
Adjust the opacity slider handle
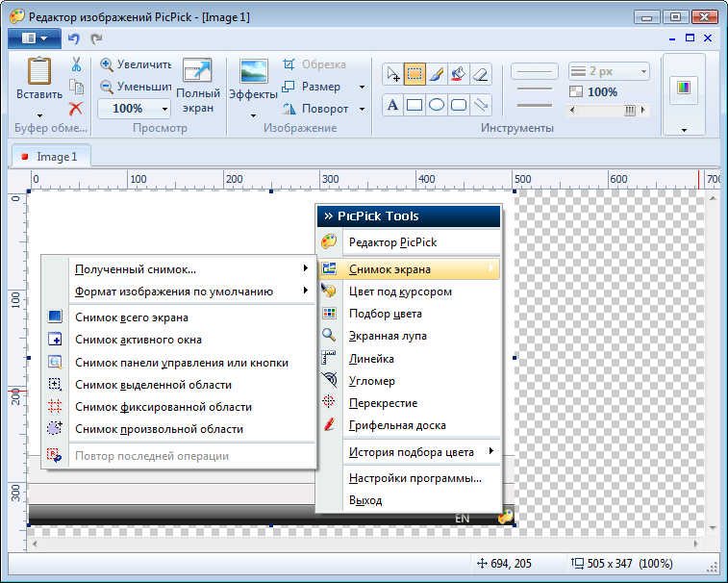630,110
